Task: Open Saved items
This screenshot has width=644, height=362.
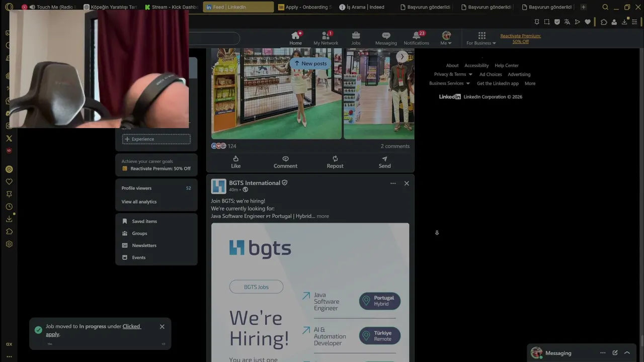Action: coord(139,221)
